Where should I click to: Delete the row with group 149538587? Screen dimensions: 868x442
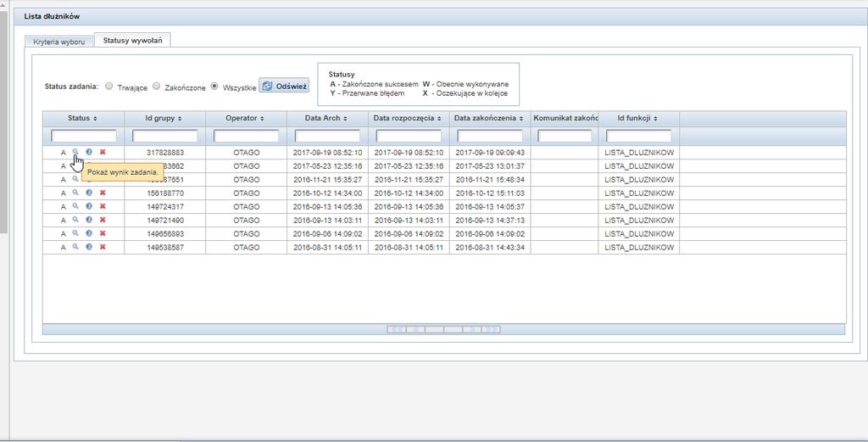103,247
